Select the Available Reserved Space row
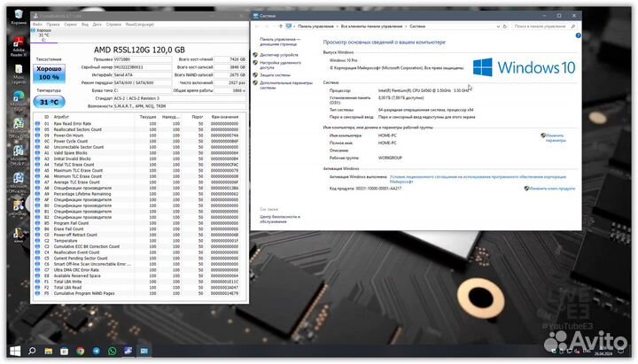638x364 pixels. (139, 276)
